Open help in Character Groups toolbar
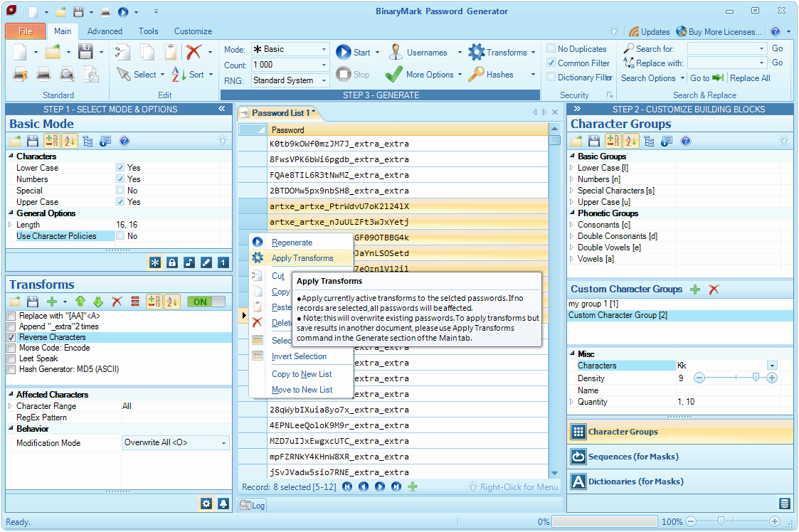Viewport: 799px width, 532px height. coord(686,141)
